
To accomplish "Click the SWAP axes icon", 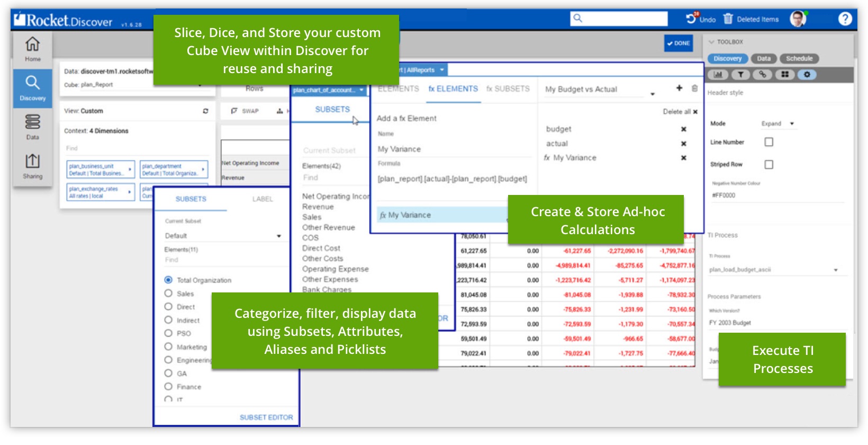I will [234, 111].
